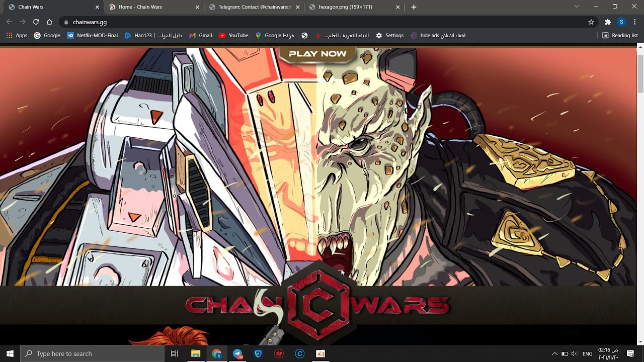Close the hexagon.png tab
Image resolution: width=644 pixels, height=362 pixels.
tap(398, 7)
